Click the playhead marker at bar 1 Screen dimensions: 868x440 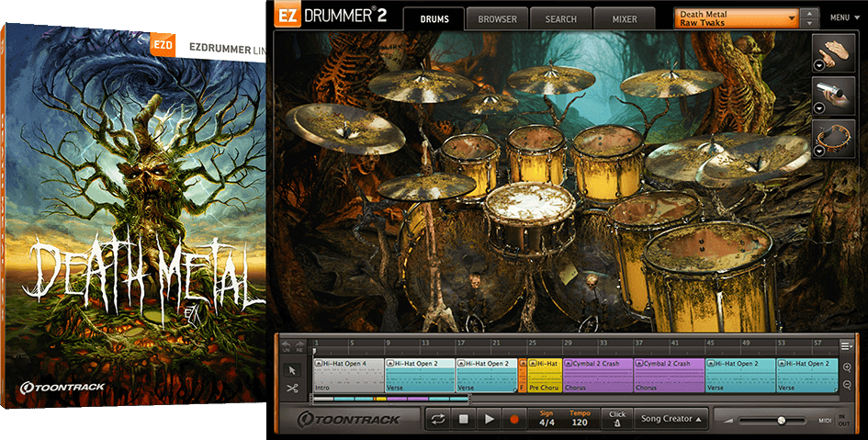pos(314,351)
